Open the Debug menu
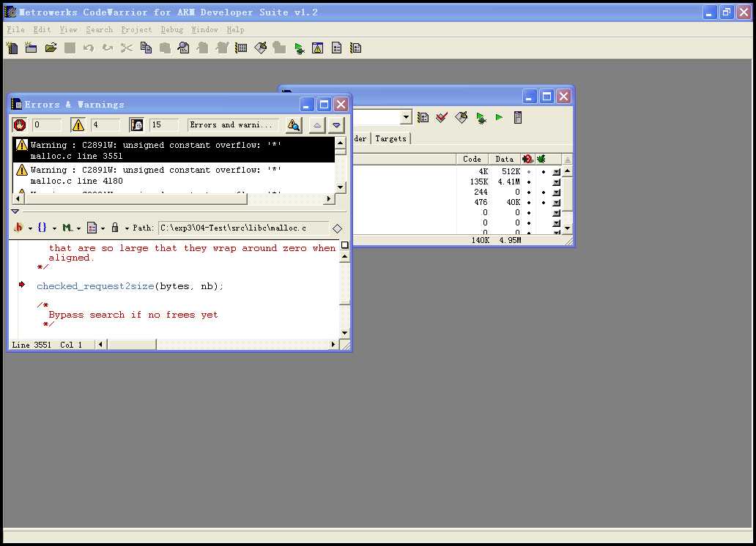Image resolution: width=756 pixels, height=546 pixels. (171, 30)
